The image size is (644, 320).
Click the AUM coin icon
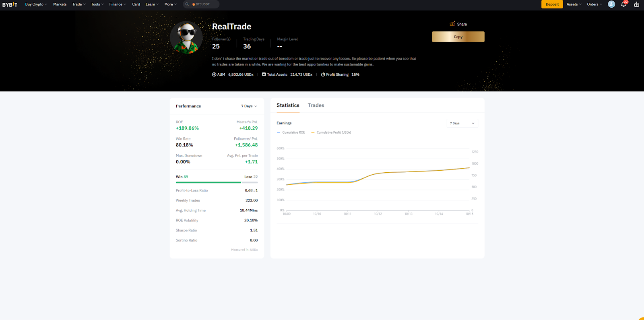point(214,74)
